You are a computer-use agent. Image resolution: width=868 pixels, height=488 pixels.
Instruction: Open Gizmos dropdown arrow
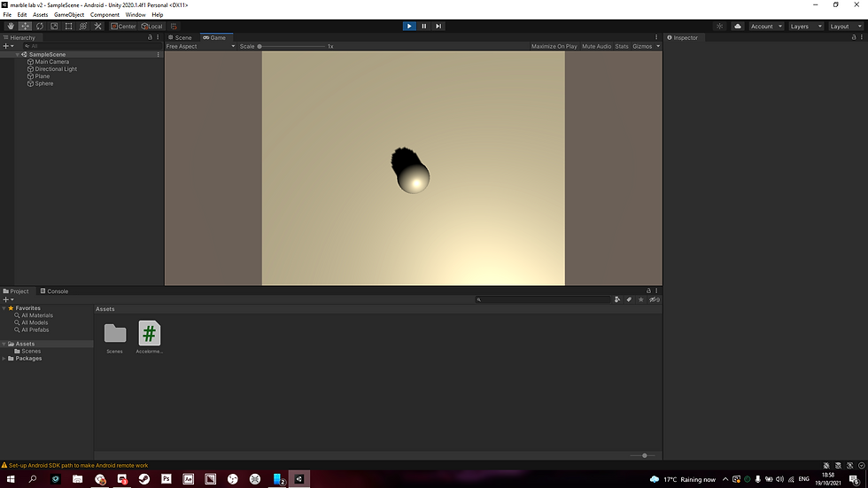coord(658,46)
